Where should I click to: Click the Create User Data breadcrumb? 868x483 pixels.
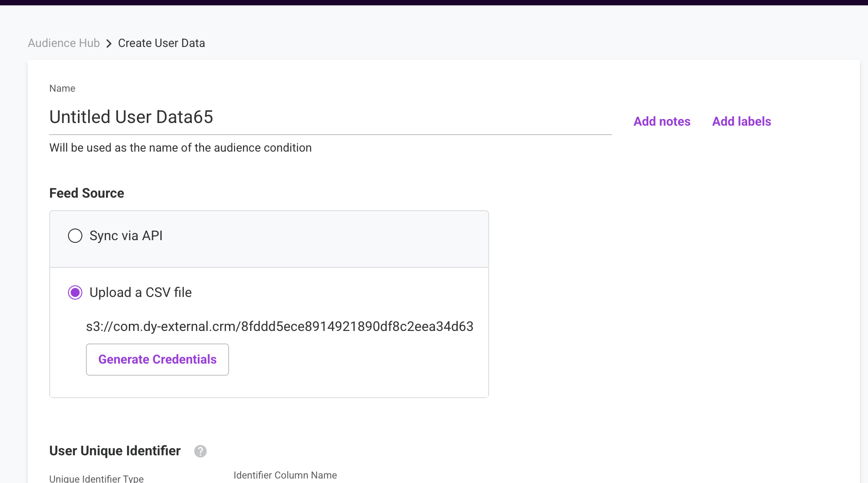162,43
